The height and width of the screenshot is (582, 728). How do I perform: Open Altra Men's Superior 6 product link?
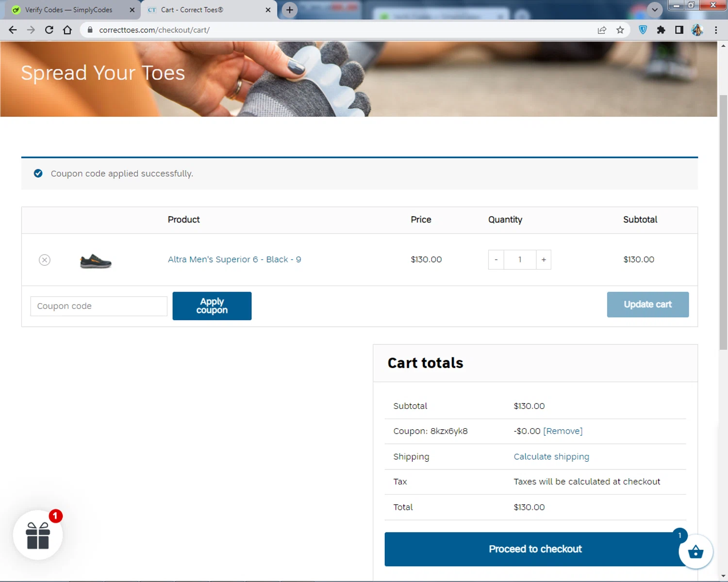[234, 259]
